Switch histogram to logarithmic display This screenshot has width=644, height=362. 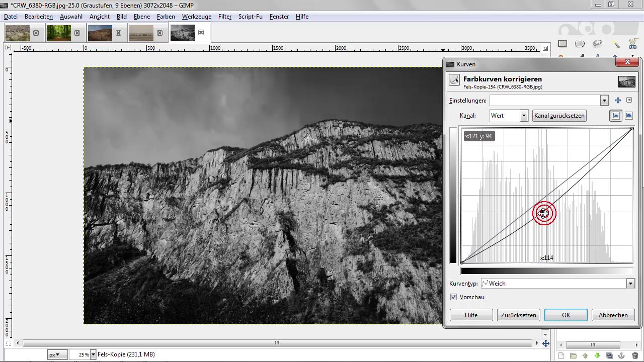click(629, 116)
